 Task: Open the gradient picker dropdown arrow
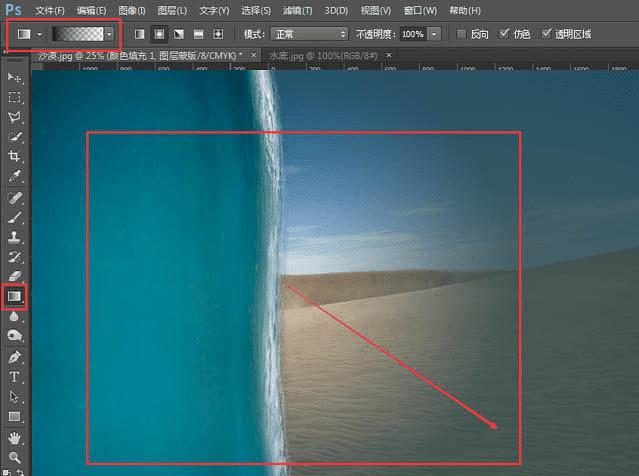coord(109,34)
